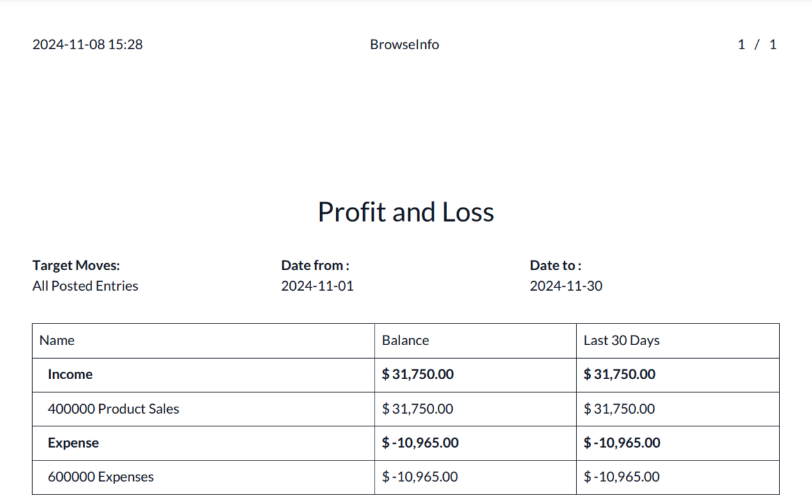Select the bold Expense row label

[73, 443]
